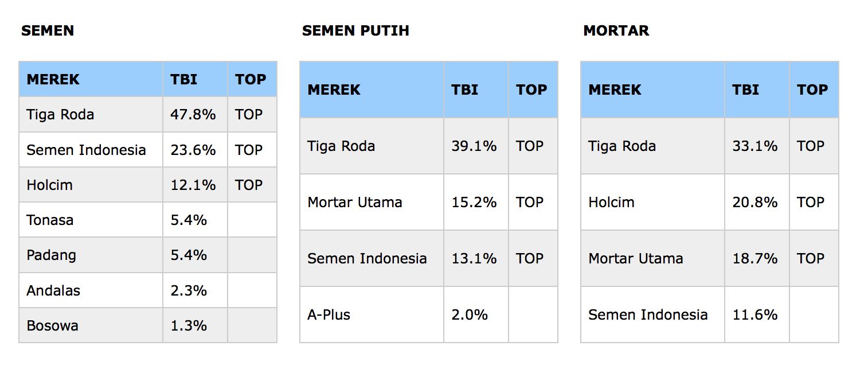Click the TBI column header in Mortar table
This screenshot has width=868, height=365.
tap(745, 90)
